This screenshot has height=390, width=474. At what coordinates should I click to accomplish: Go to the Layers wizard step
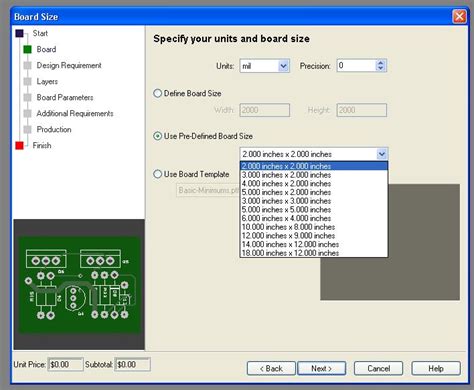(47, 81)
